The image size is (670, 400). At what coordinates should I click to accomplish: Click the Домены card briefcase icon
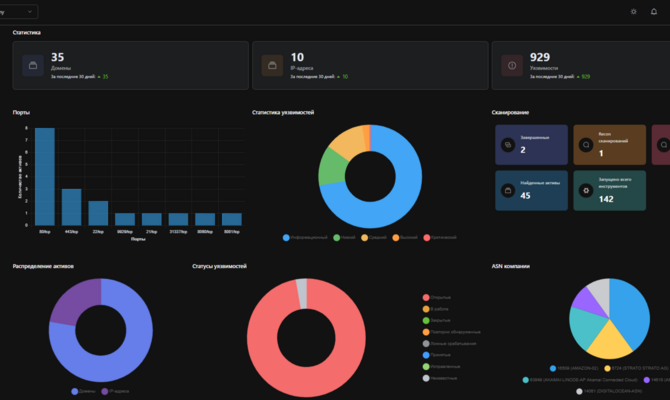coord(33,65)
